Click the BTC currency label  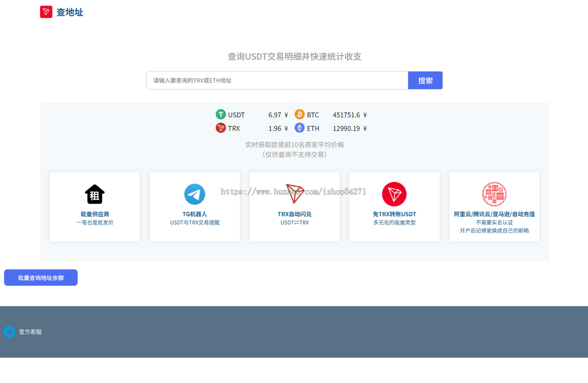pyautogui.click(x=313, y=115)
